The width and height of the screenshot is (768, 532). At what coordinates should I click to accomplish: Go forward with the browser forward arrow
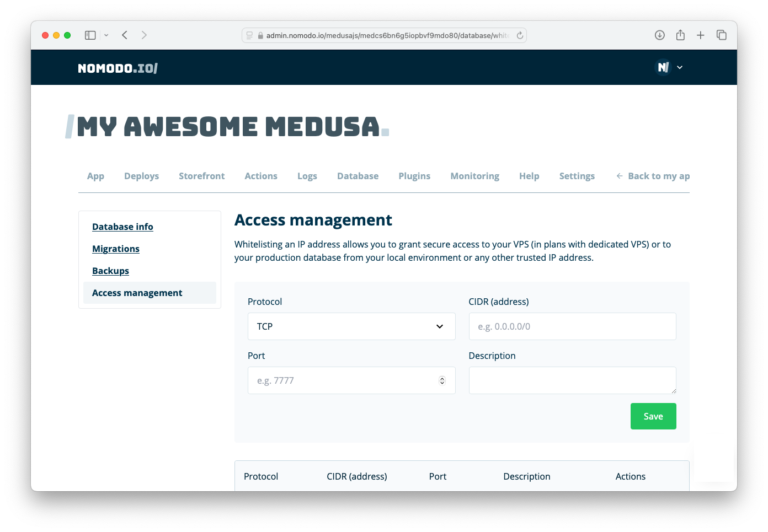pyautogui.click(x=144, y=35)
